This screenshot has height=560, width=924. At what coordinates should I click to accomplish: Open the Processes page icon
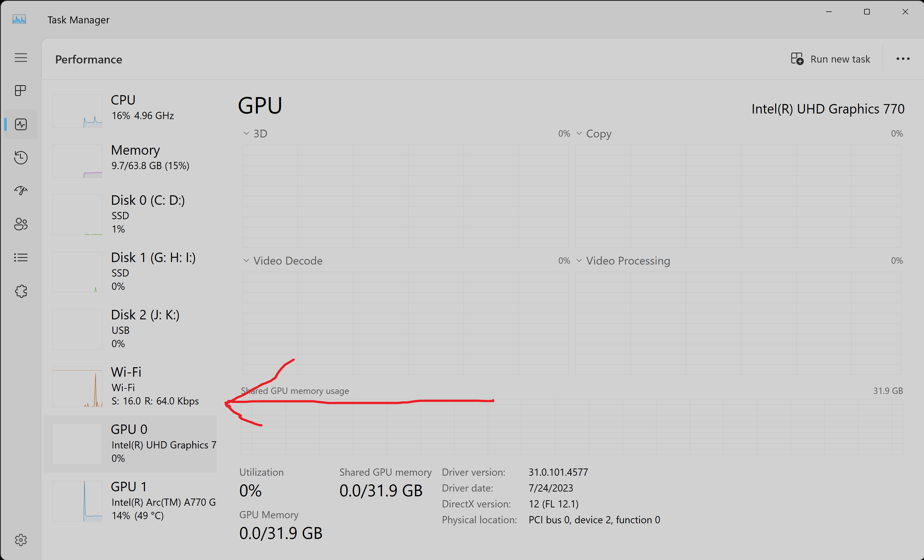(21, 90)
